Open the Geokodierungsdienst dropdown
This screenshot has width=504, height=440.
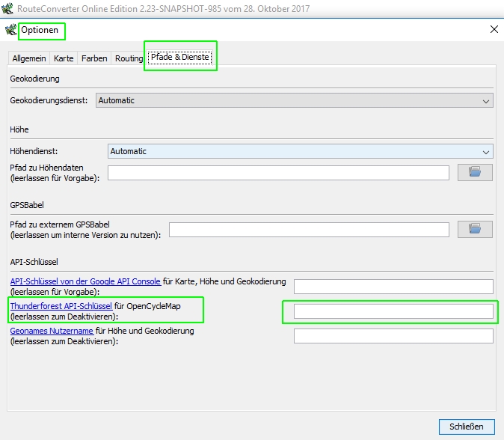point(295,100)
